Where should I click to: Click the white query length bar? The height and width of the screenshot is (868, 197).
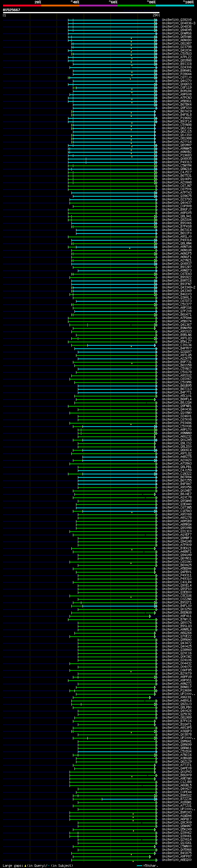81,12
